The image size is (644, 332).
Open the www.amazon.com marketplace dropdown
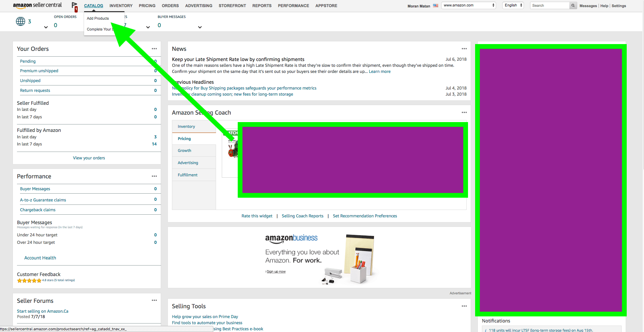pyautogui.click(x=469, y=5)
